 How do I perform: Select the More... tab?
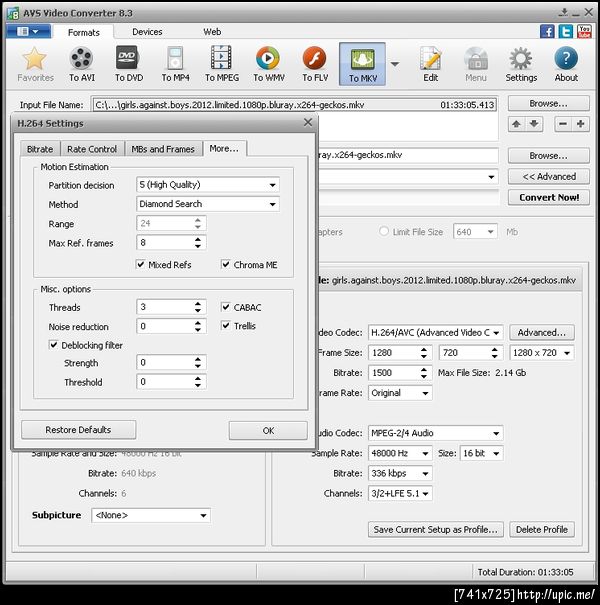tap(224, 148)
